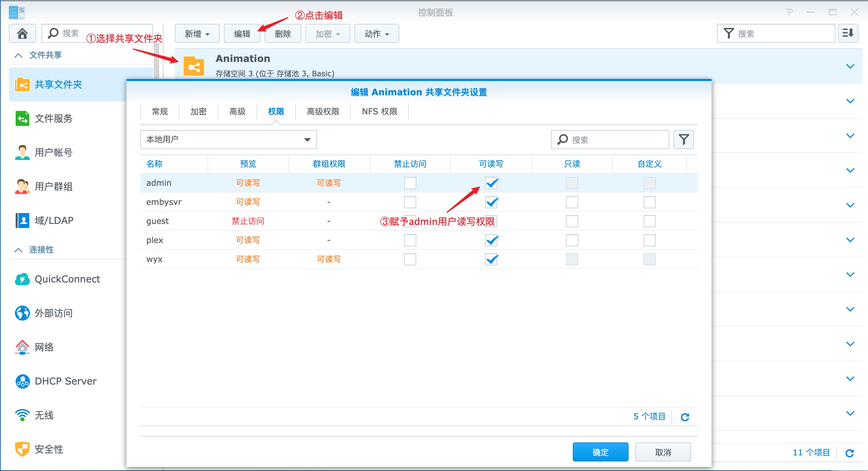The height and width of the screenshot is (471, 868).
Task: Refresh the 5 个项目 permissions list
Action: [685, 417]
